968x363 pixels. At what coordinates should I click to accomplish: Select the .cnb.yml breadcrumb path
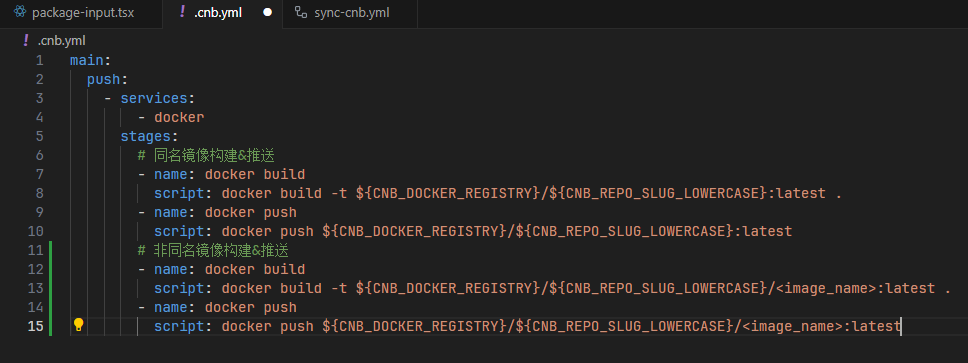[61, 41]
